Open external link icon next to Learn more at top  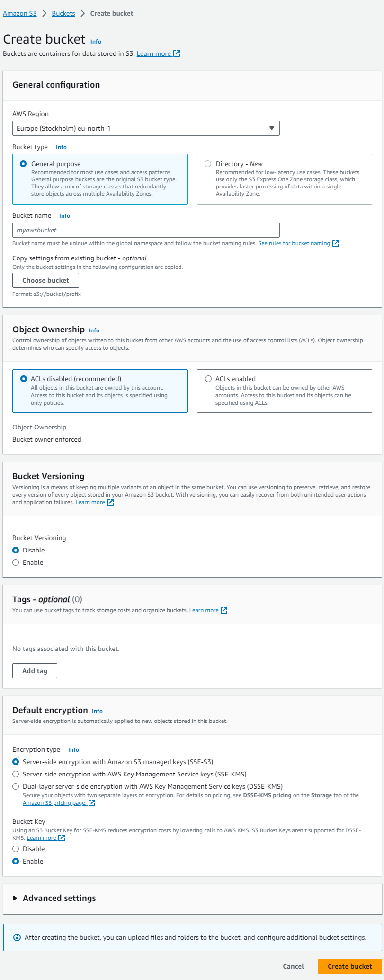pyautogui.click(x=177, y=53)
